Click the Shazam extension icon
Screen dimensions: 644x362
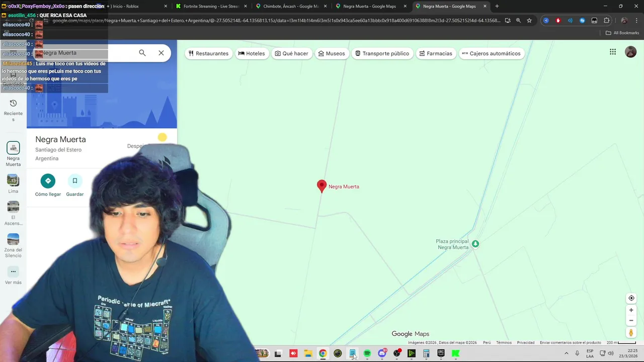(x=582, y=21)
